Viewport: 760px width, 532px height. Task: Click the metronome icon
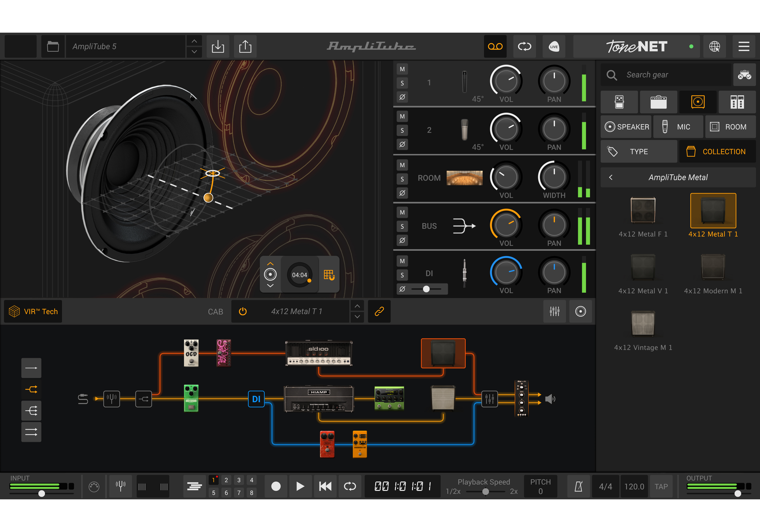click(x=579, y=486)
